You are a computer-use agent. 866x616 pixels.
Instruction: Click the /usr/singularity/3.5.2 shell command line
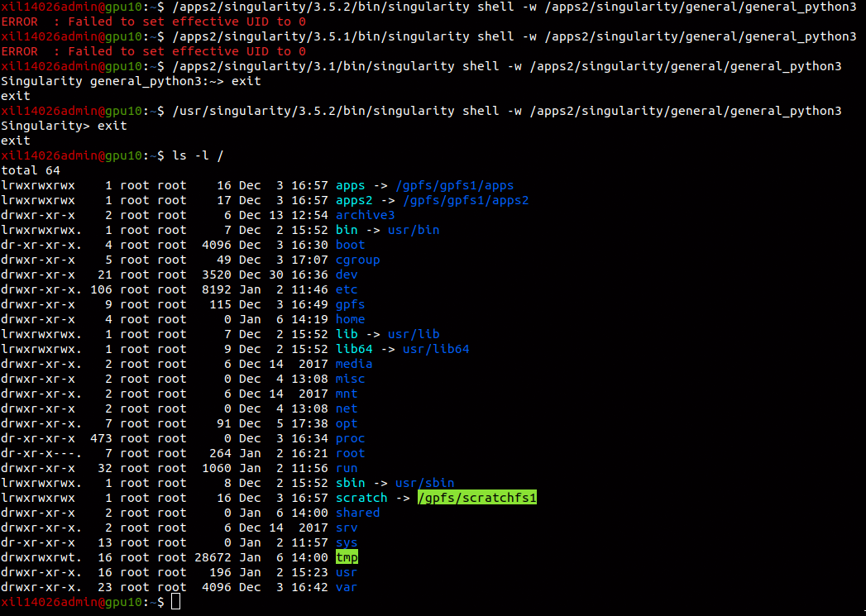[x=331, y=111]
